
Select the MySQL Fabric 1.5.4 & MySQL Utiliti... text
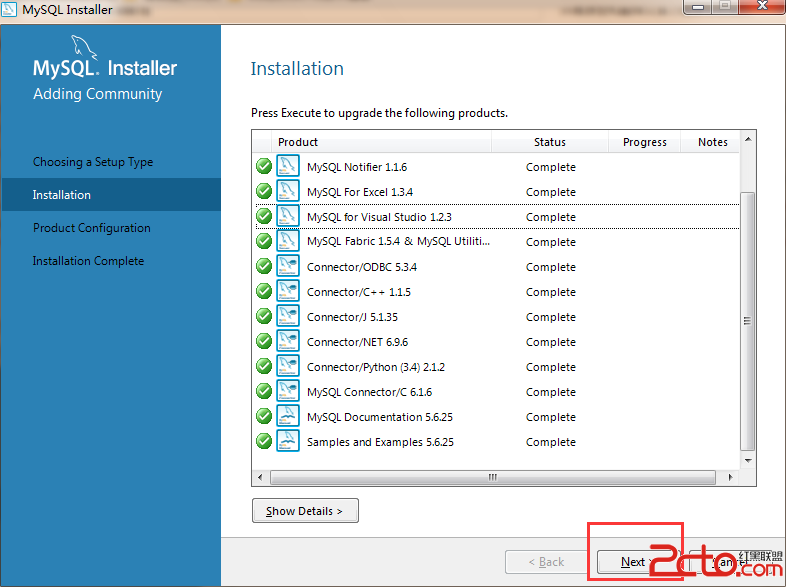coord(399,241)
